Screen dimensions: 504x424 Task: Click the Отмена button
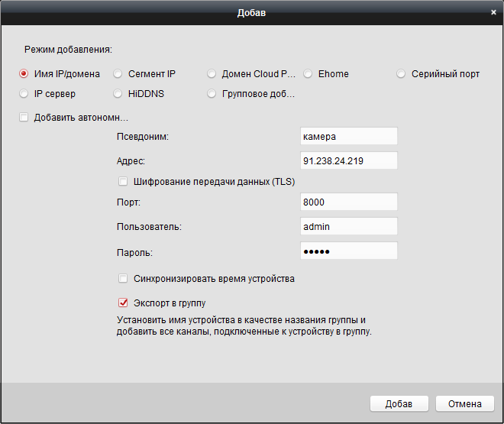(x=464, y=404)
